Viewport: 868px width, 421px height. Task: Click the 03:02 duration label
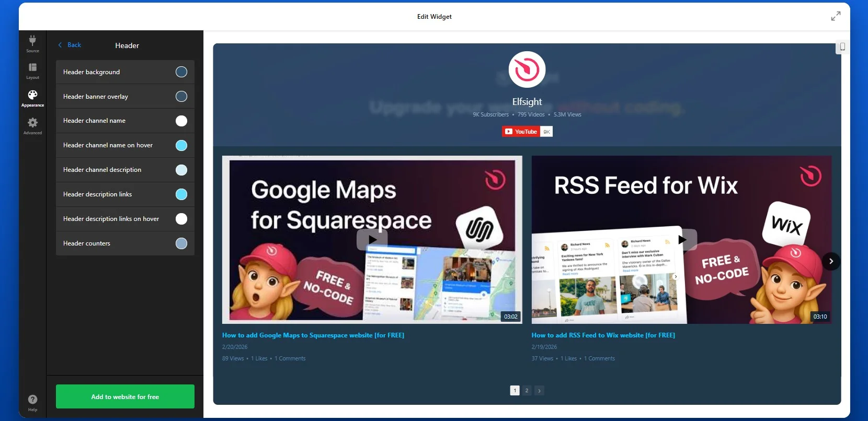[x=511, y=317]
